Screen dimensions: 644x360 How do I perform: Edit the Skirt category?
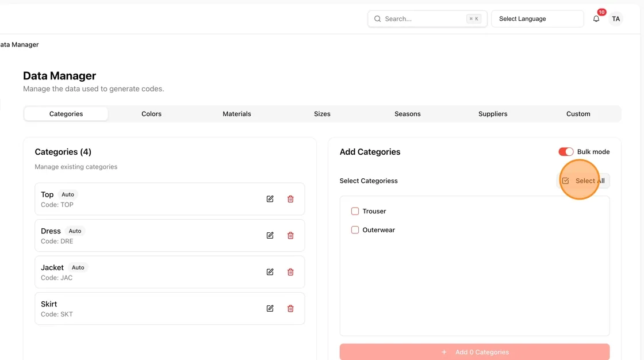point(270,309)
